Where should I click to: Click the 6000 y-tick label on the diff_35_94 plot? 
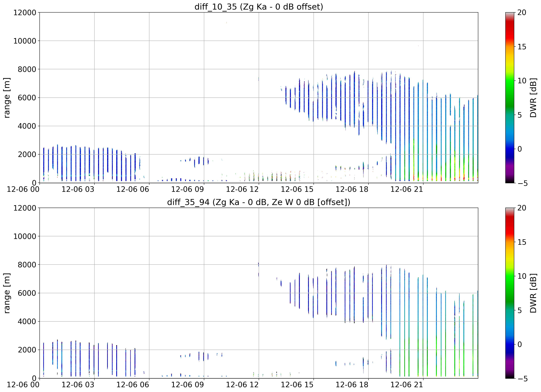click(27, 293)
